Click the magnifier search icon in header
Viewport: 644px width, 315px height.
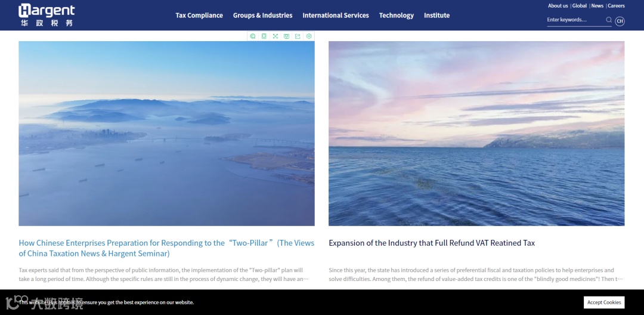pos(609,20)
